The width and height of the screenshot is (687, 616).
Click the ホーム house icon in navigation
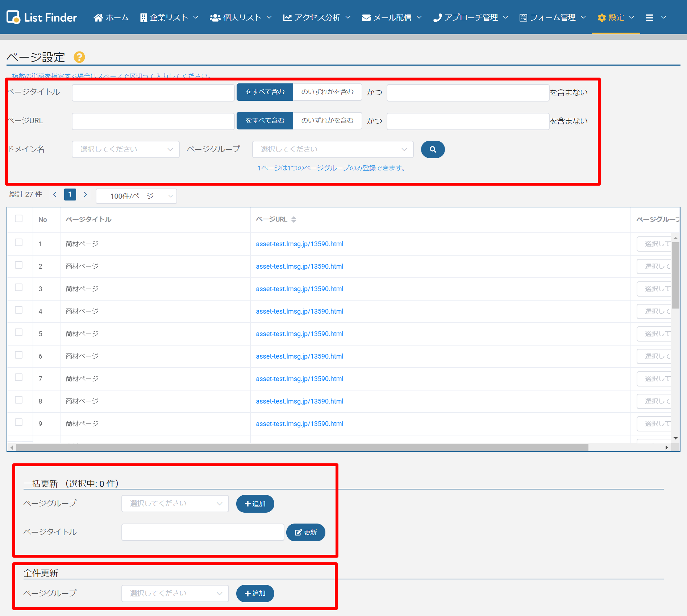point(98,17)
